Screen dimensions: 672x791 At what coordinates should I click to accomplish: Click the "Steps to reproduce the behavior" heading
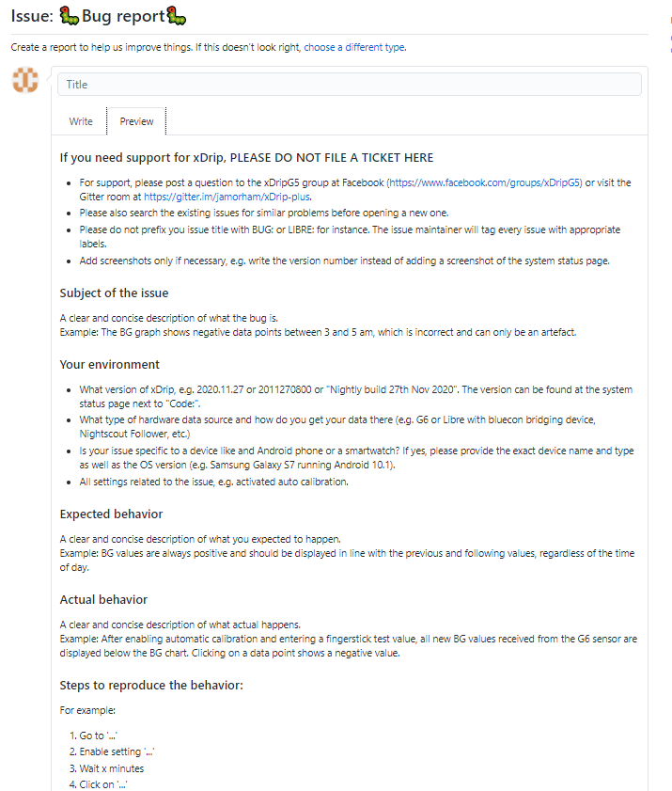coord(153,685)
